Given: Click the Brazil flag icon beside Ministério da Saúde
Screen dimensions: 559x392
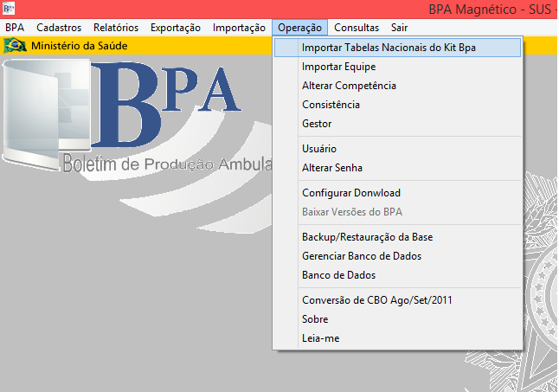Looking at the screenshot, I should coord(15,45).
